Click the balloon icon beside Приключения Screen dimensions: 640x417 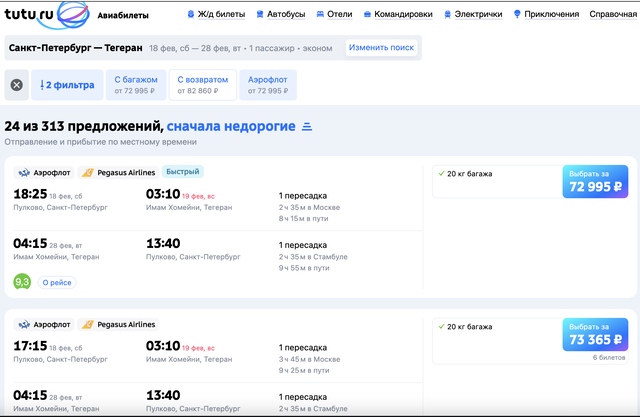(517, 14)
